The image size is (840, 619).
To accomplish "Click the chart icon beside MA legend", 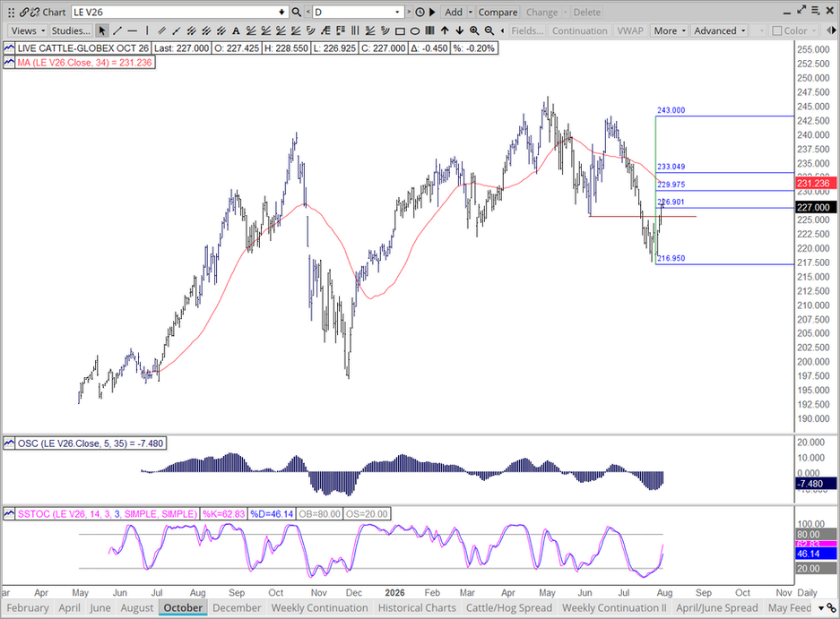I will click(9, 63).
